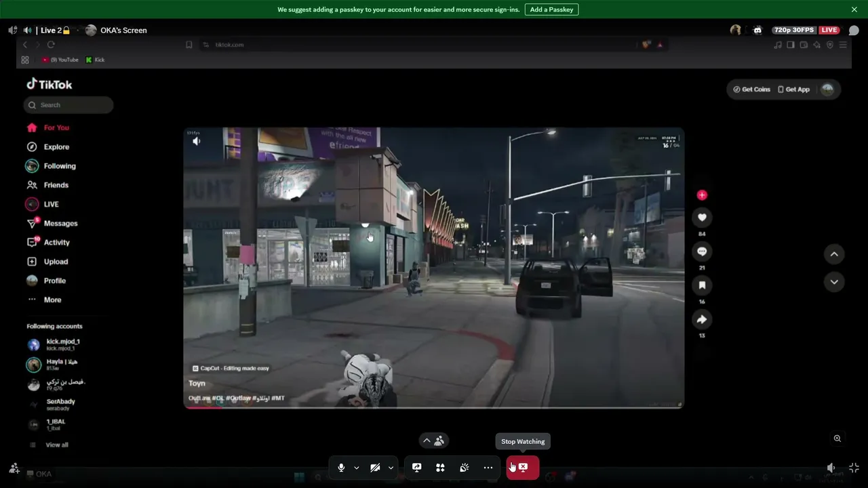Open the TikTok For You feed
Screen dimensions: 868x488
(47, 127)
